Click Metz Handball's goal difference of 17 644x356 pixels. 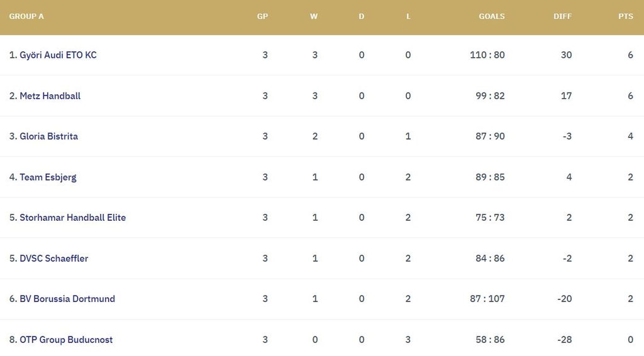click(x=566, y=96)
